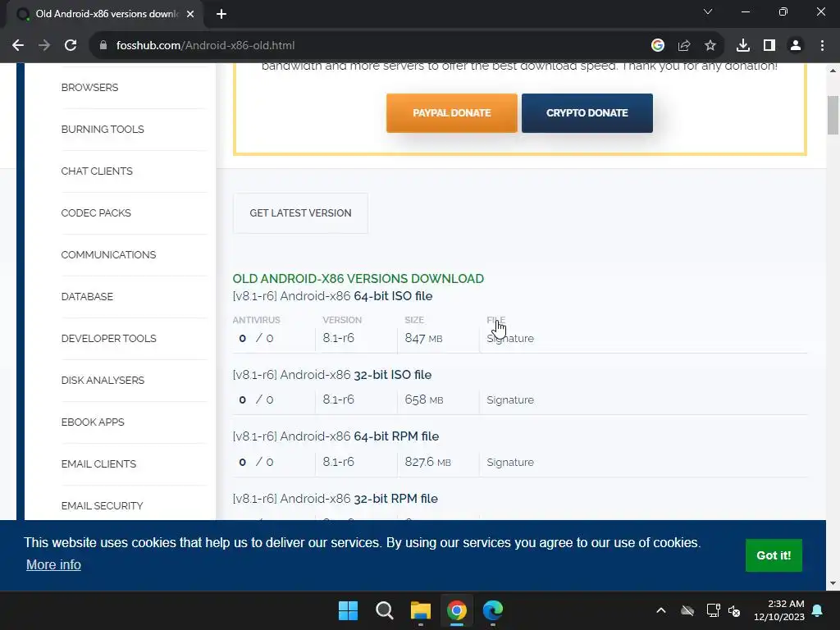Open Windows taskbar search
Image resolution: width=840 pixels, height=630 pixels.
tap(384, 610)
